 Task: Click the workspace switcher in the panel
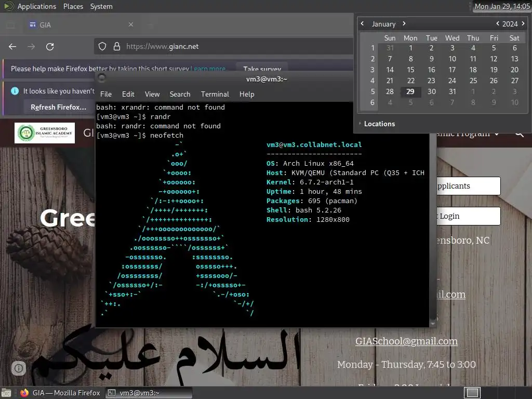coord(472,393)
